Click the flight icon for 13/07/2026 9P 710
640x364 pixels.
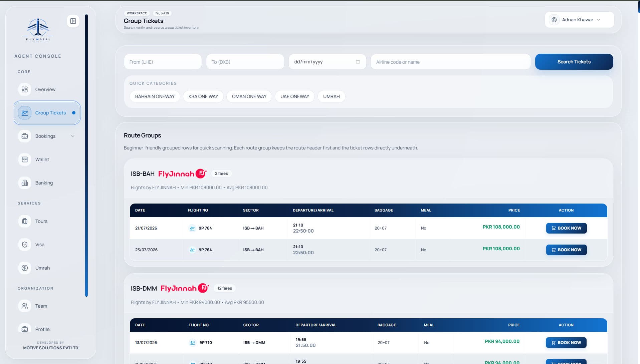[193, 343]
